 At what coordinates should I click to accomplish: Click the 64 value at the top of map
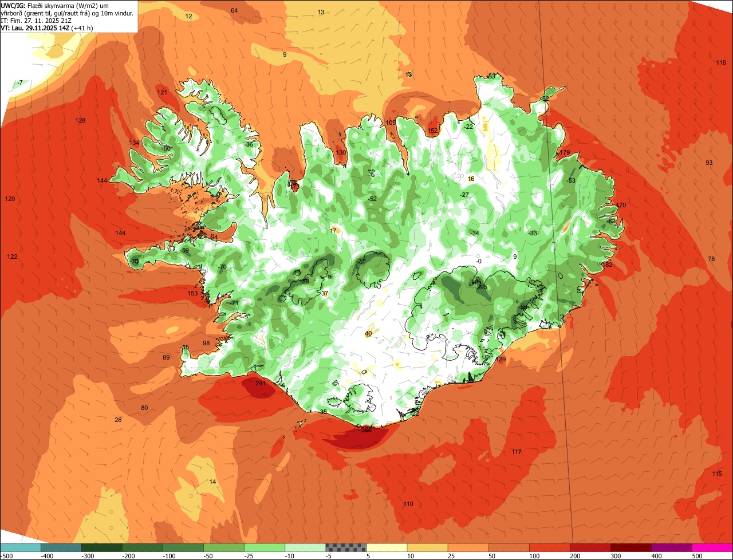[x=234, y=11]
